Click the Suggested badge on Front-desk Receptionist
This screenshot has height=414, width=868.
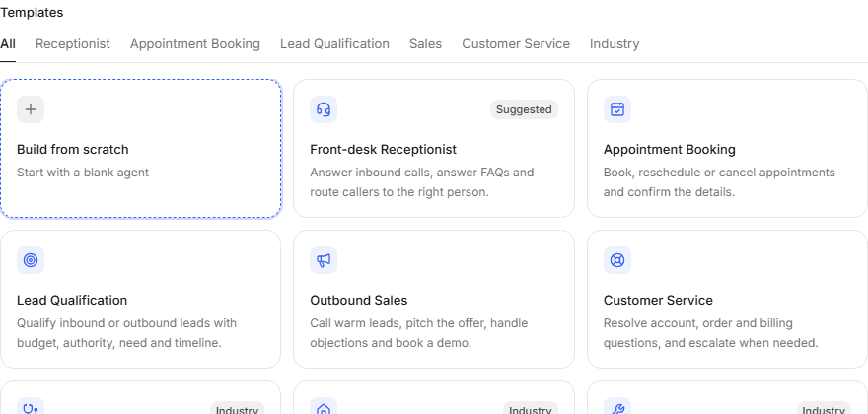(524, 109)
